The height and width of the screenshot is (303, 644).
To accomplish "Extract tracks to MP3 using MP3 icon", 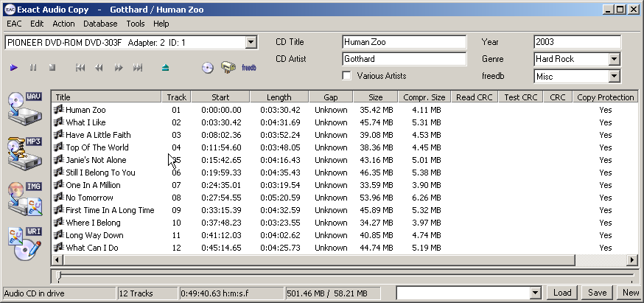I will [x=25, y=154].
